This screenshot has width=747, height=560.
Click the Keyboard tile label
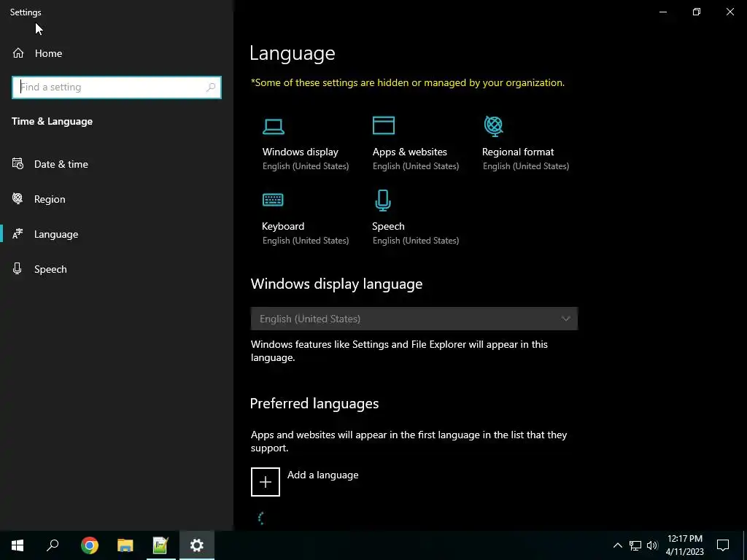pyautogui.click(x=283, y=226)
